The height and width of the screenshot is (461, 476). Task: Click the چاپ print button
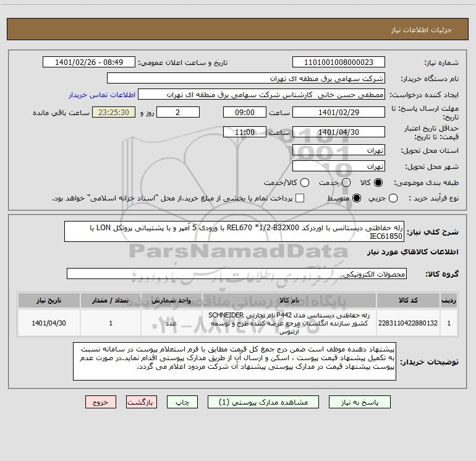(x=182, y=402)
